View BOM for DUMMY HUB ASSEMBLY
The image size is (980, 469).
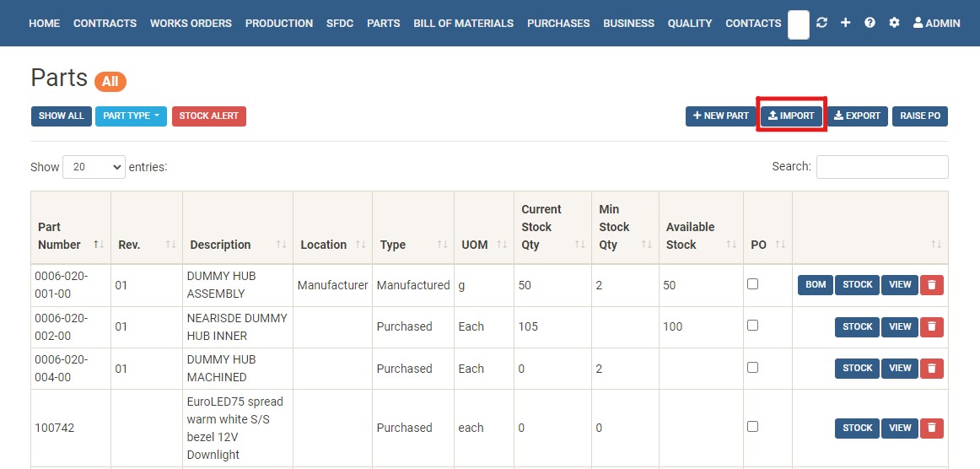click(x=815, y=285)
